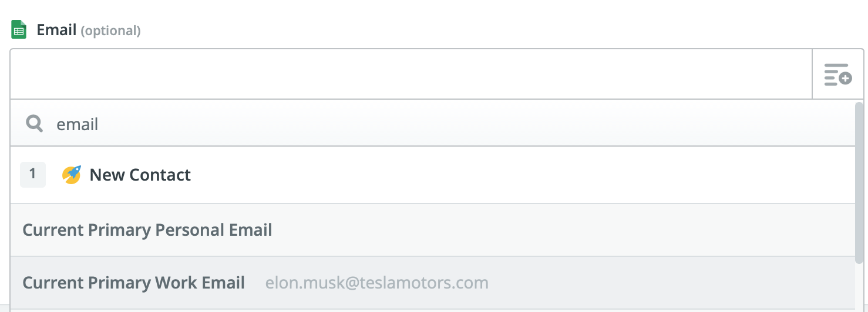
Task: Focus the empty Email input field
Action: 411,74
